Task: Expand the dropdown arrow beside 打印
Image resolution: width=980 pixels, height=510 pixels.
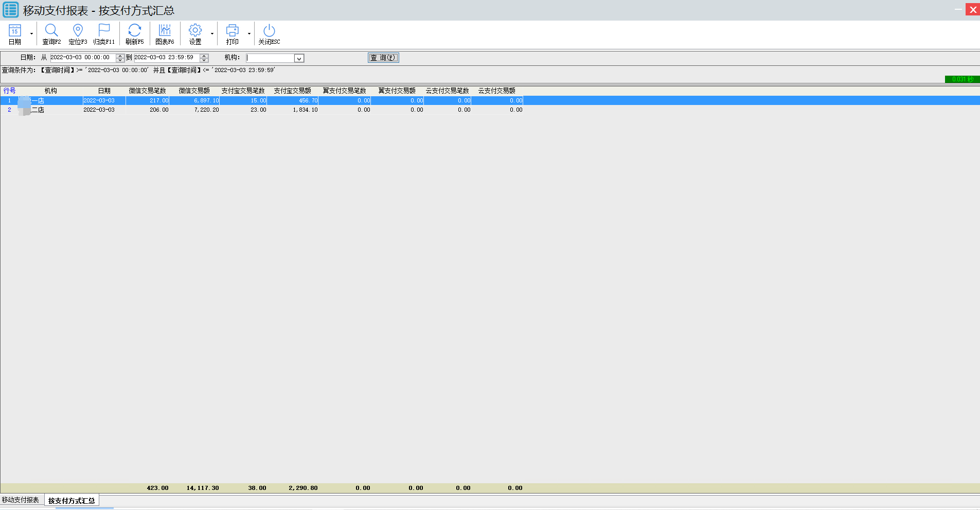Action: (249, 34)
